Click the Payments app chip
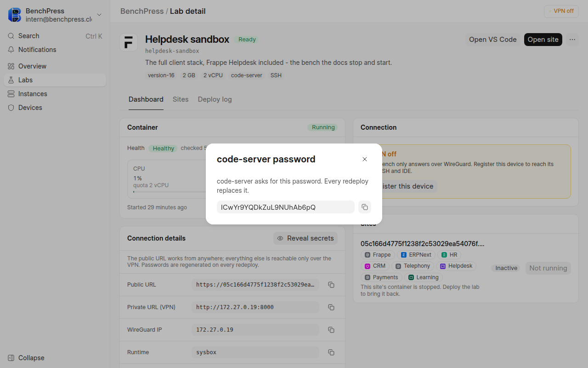The width and height of the screenshot is (588, 368). (x=381, y=277)
